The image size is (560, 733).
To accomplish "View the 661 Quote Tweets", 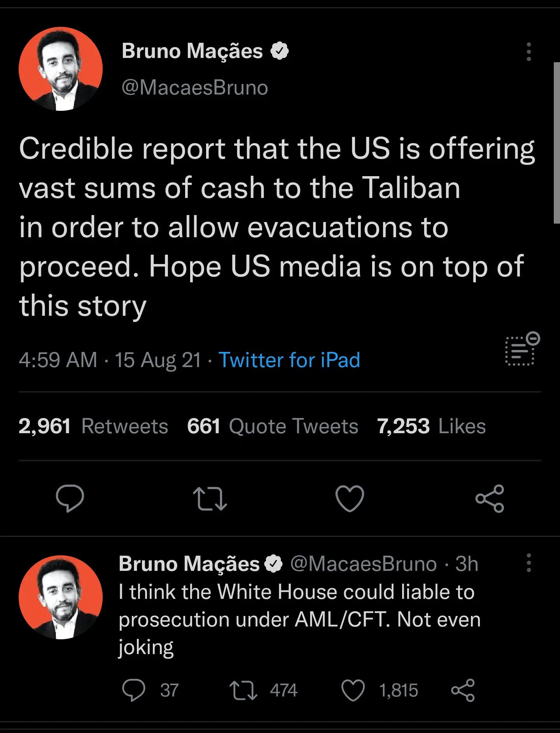I will (x=272, y=426).
